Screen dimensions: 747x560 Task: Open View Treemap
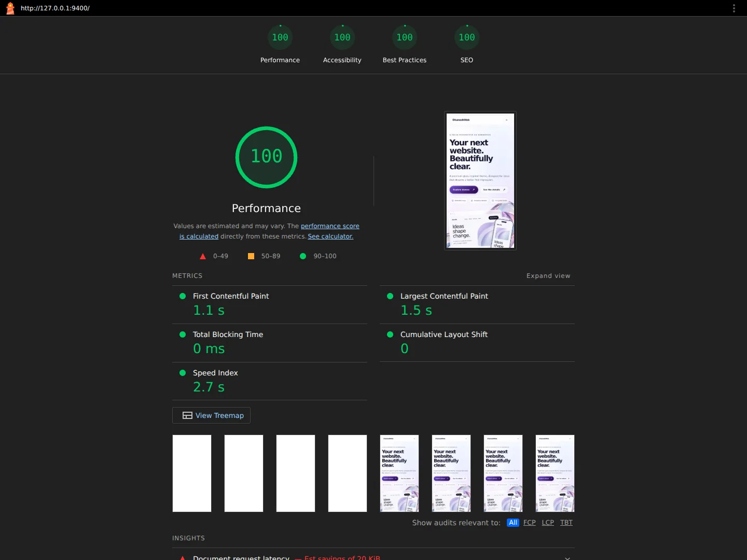[211, 415]
